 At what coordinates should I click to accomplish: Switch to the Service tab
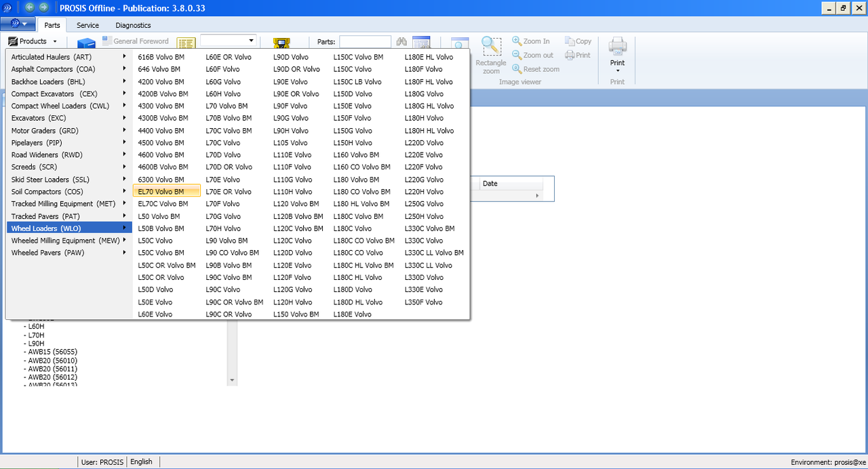(x=87, y=25)
